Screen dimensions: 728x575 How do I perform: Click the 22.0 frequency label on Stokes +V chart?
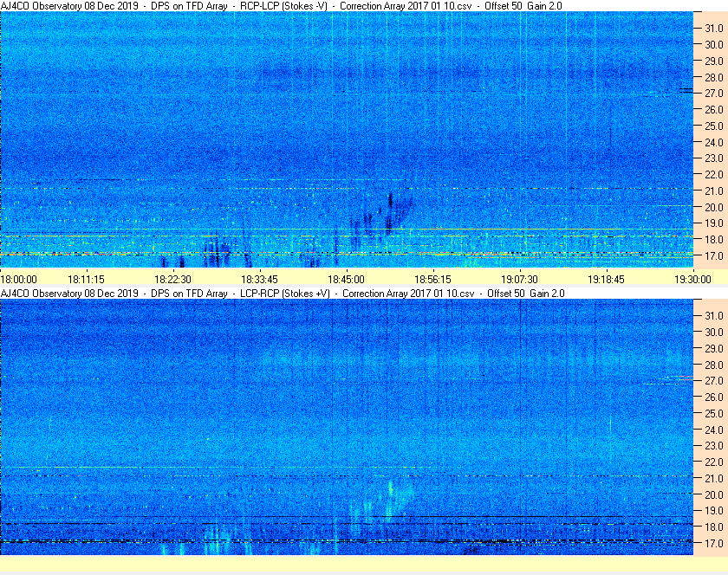point(714,462)
